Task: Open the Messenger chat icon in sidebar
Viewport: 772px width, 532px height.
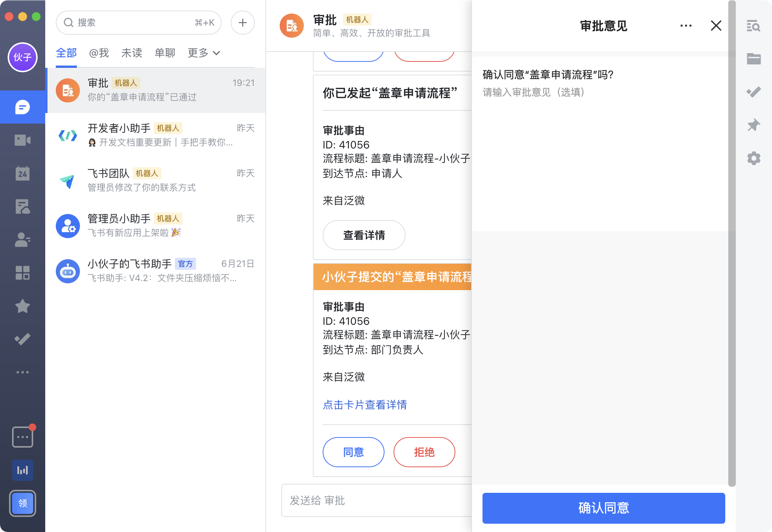Action: tap(23, 107)
